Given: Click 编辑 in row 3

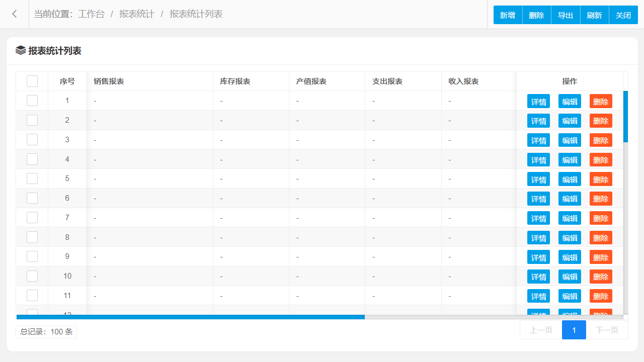Looking at the screenshot, I should point(570,140).
